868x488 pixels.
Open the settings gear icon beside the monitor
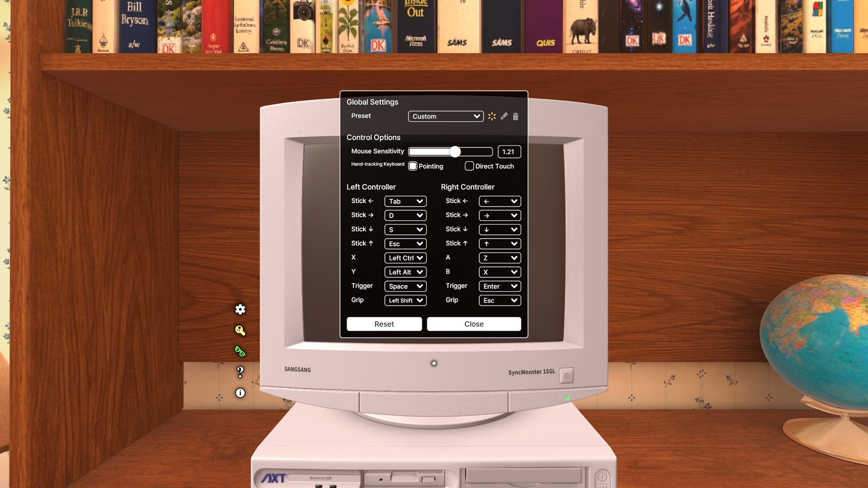click(x=240, y=310)
